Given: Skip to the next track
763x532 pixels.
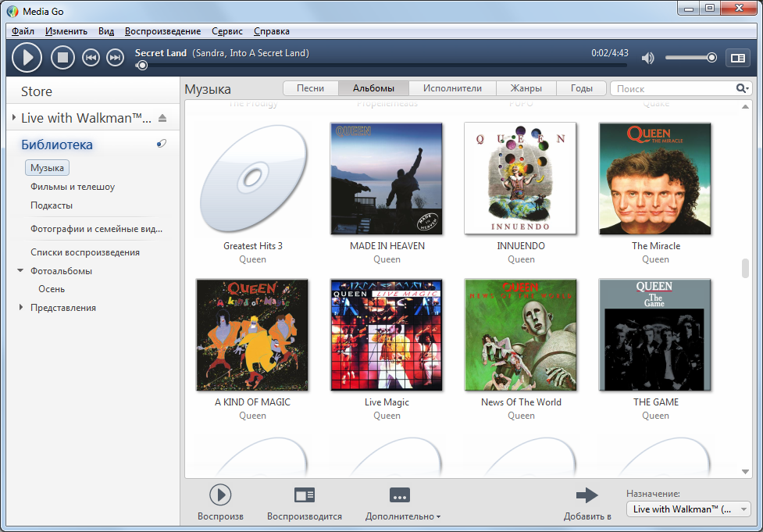Looking at the screenshot, I should point(116,58).
